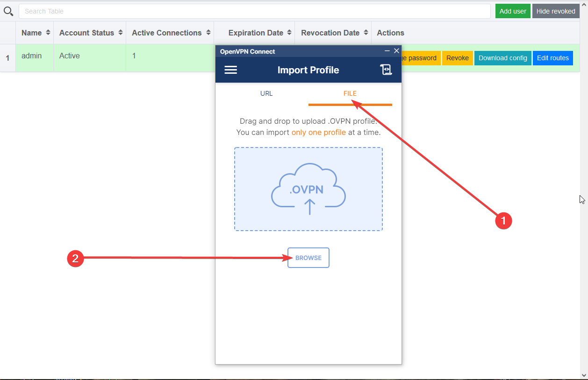The width and height of the screenshot is (588, 380).
Task: Minimize the OpenVPN Connect window
Action: [x=387, y=51]
